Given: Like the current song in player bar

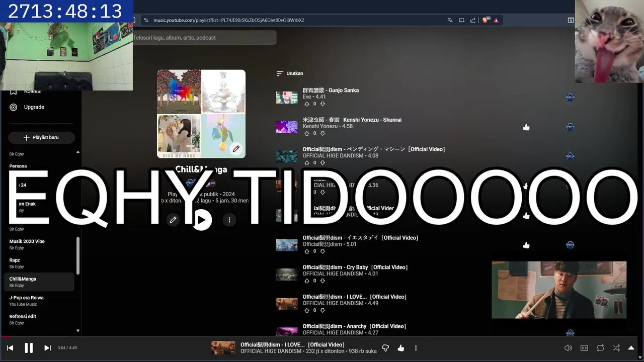Looking at the screenshot, I should 401,348.
